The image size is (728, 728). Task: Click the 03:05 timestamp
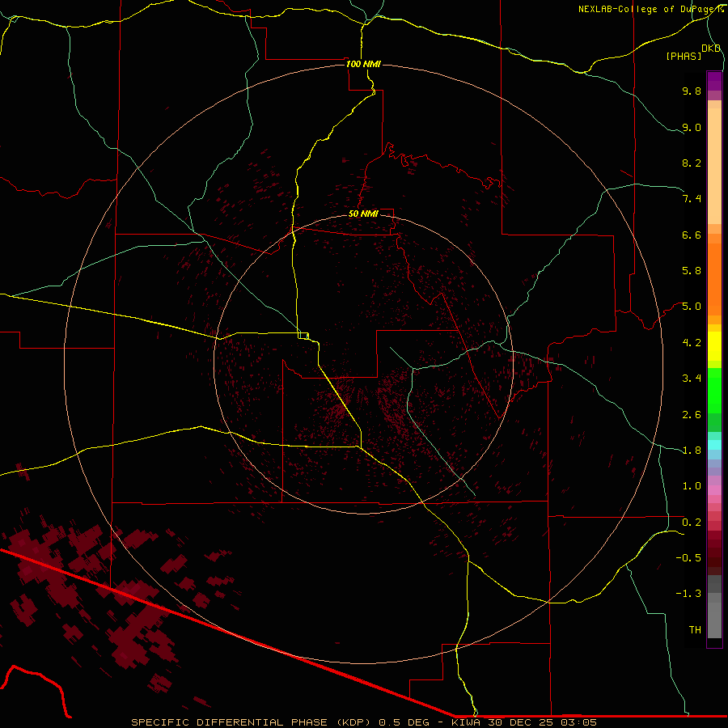pos(578,722)
